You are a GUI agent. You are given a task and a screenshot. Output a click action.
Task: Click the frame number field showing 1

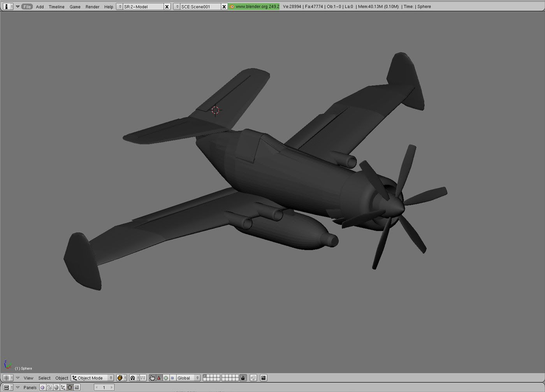tap(104, 387)
